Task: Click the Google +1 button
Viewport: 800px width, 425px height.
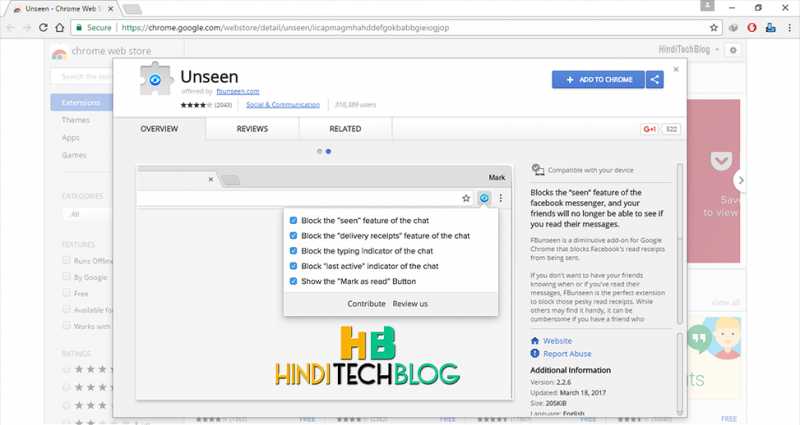Action: pyautogui.click(x=649, y=129)
